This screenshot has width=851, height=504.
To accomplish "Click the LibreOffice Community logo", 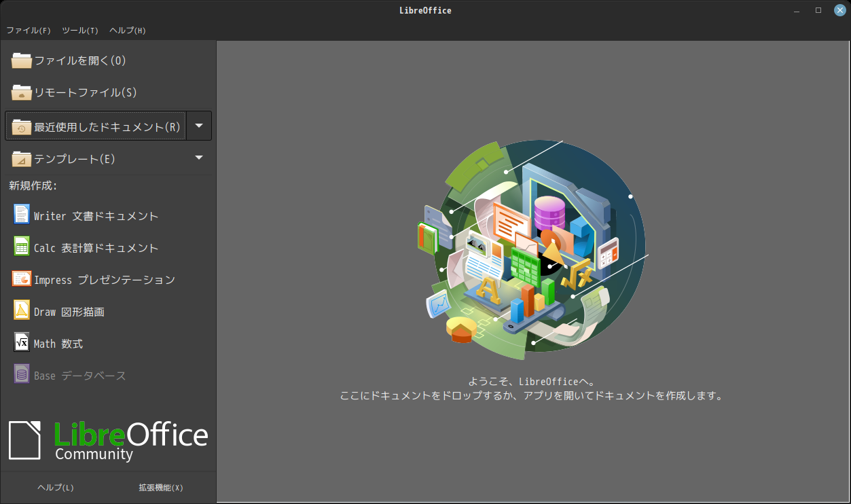I will [109, 440].
